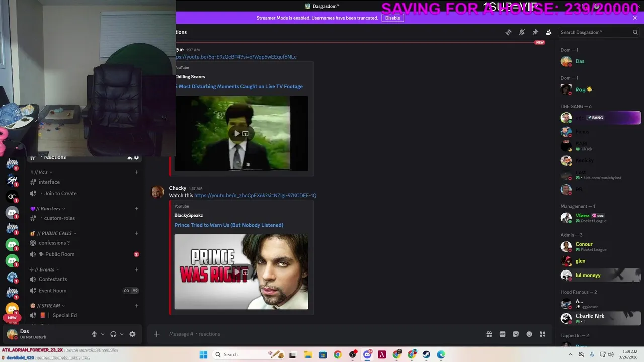Toggle the member list icon
Viewport: 644px width, 362px height.
[x=549, y=32]
